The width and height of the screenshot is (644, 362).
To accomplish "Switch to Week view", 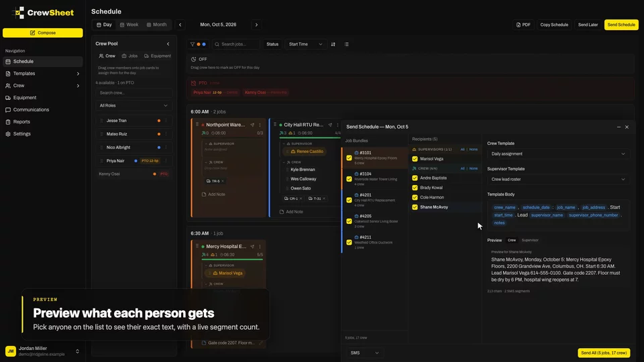I will [129, 25].
